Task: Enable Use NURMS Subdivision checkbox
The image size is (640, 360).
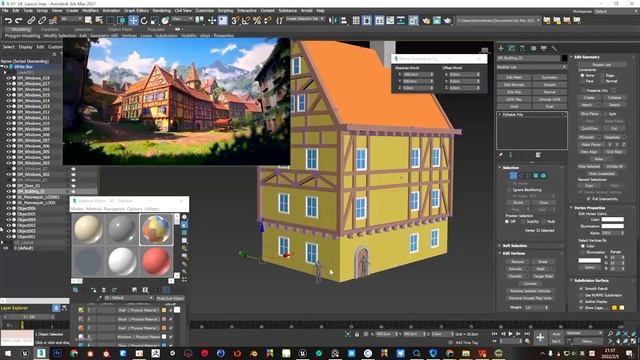Action: click(x=581, y=295)
